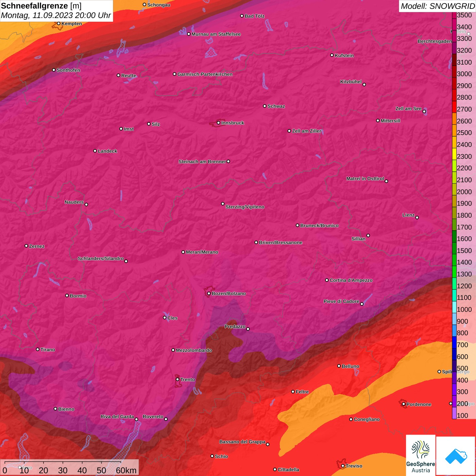Click the 2000 legend value
The height and width of the screenshot is (476, 476).
click(x=464, y=192)
